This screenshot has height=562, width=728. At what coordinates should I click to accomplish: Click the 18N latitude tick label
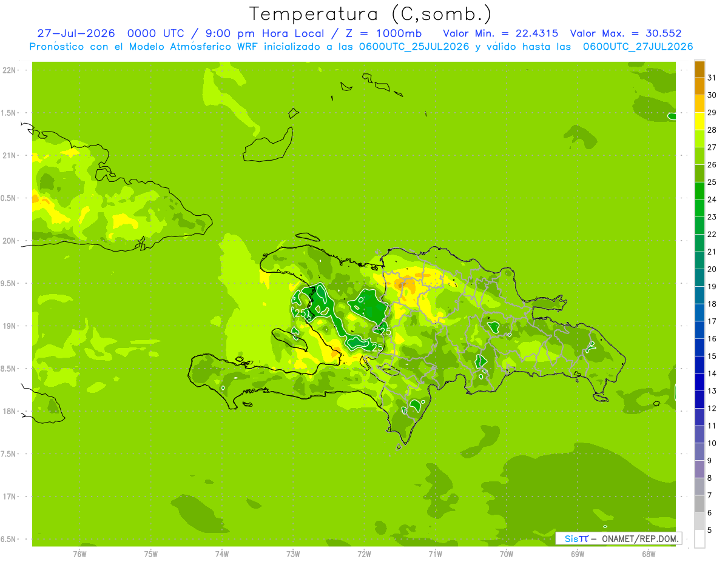point(10,411)
